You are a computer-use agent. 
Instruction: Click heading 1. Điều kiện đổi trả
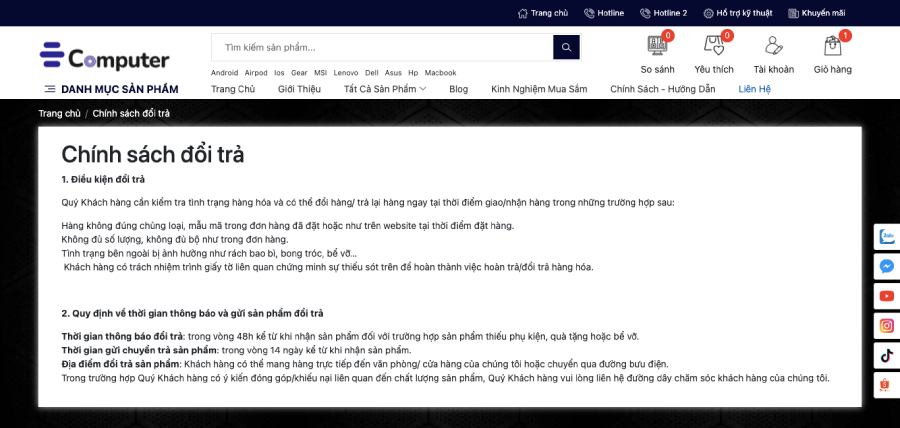103,180
